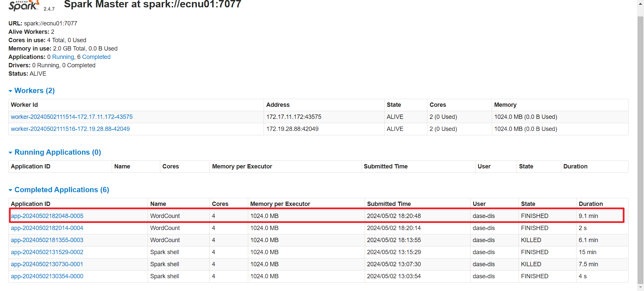Click the scrollbar down arrow
Image resolution: width=644 pixels, height=291 pixels.
coord(640,287)
